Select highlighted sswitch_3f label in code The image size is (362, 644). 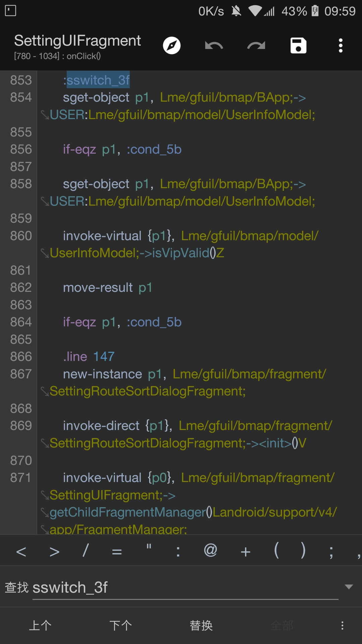coord(98,80)
